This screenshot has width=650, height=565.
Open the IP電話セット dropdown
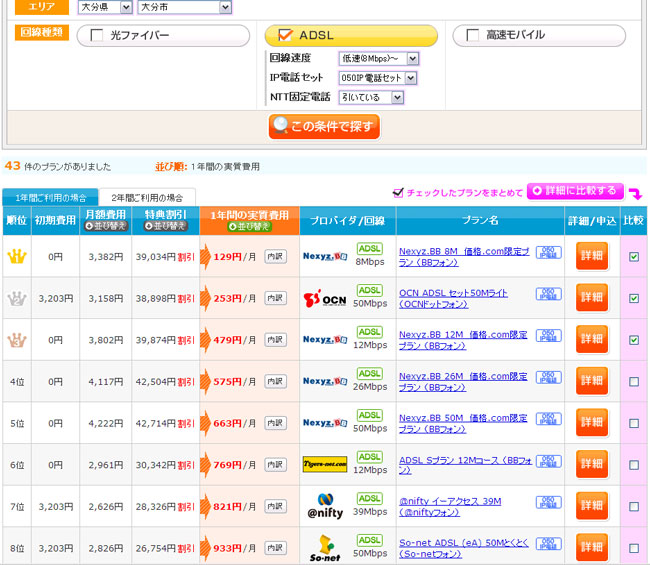point(378,78)
